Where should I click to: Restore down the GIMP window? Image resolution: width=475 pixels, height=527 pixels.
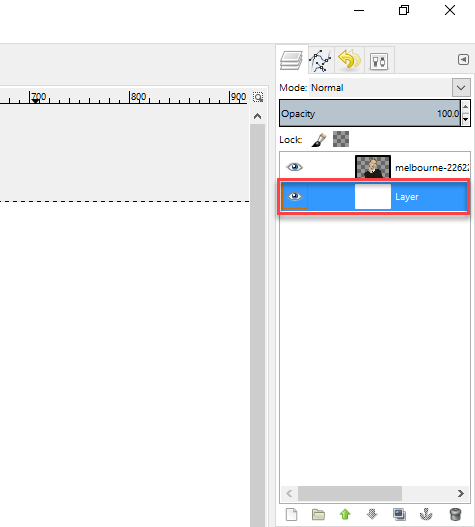(x=404, y=10)
